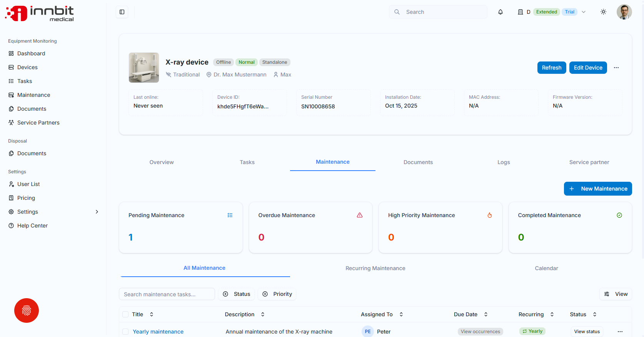Click inside Search maintenance tasks field
This screenshot has height=337, width=644.
(167, 294)
